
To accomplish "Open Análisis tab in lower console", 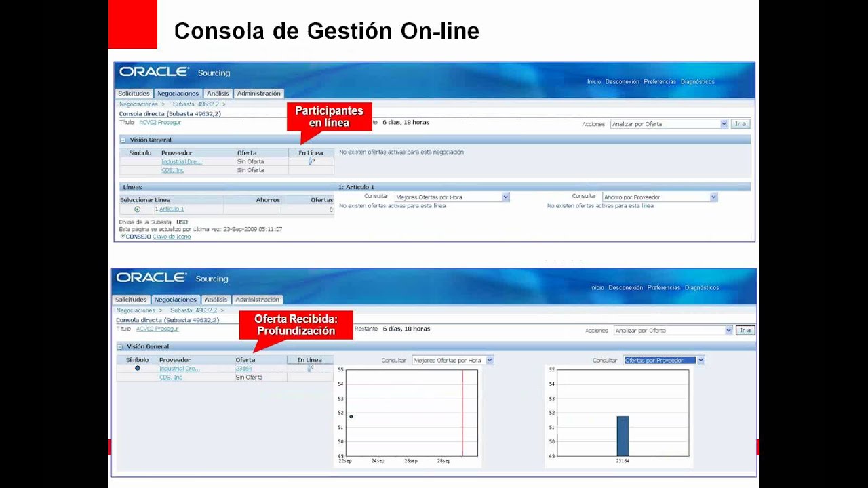I will pyautogui.click(x=216, y=300).
